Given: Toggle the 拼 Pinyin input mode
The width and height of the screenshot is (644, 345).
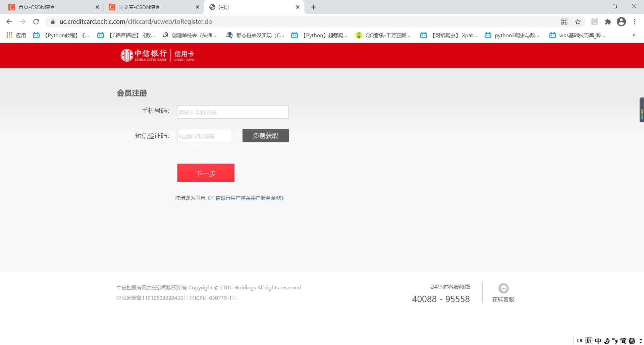Looking at the screenshot, I should pyautogui.click(x=589, y=340).
